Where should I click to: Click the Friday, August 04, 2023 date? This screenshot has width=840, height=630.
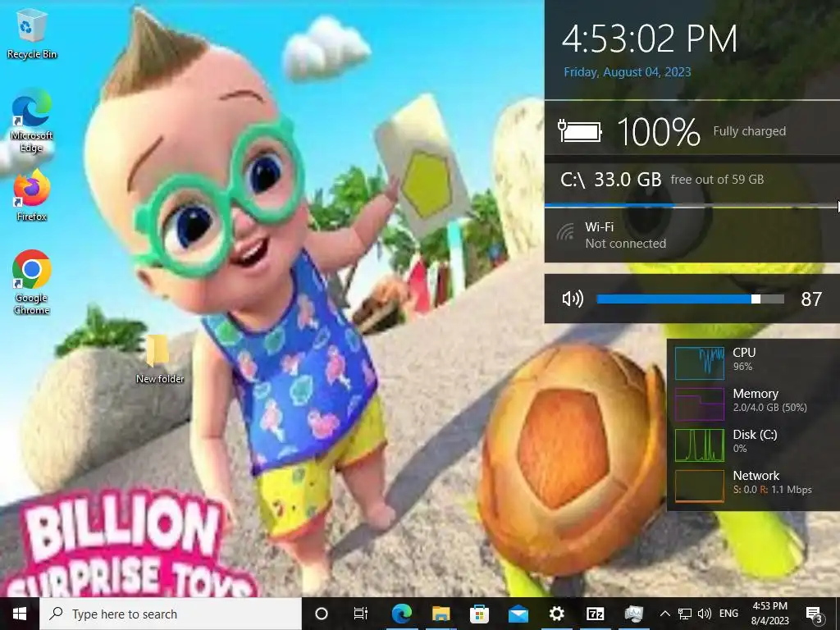tap(628, 72)
